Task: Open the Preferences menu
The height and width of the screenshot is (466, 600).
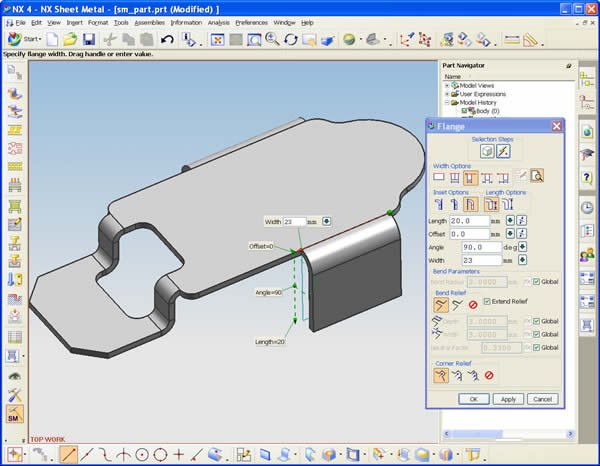Action: (251, 21)
